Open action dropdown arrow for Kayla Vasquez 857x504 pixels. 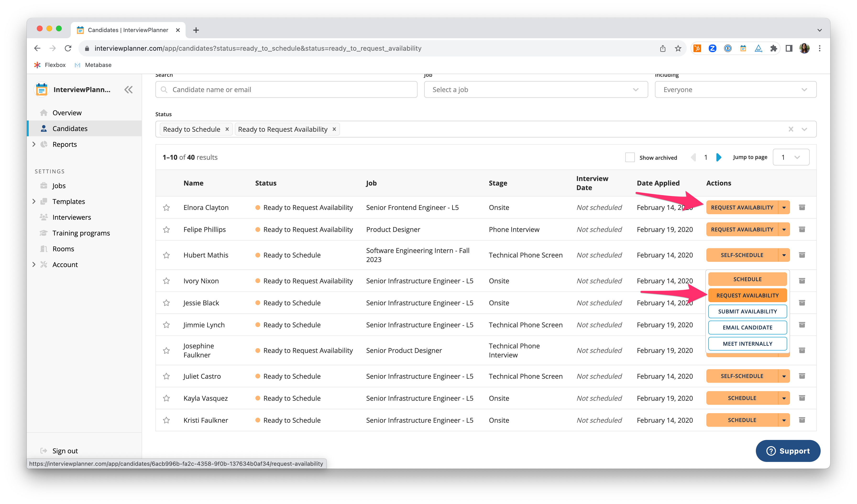click(x=784, y=398)
